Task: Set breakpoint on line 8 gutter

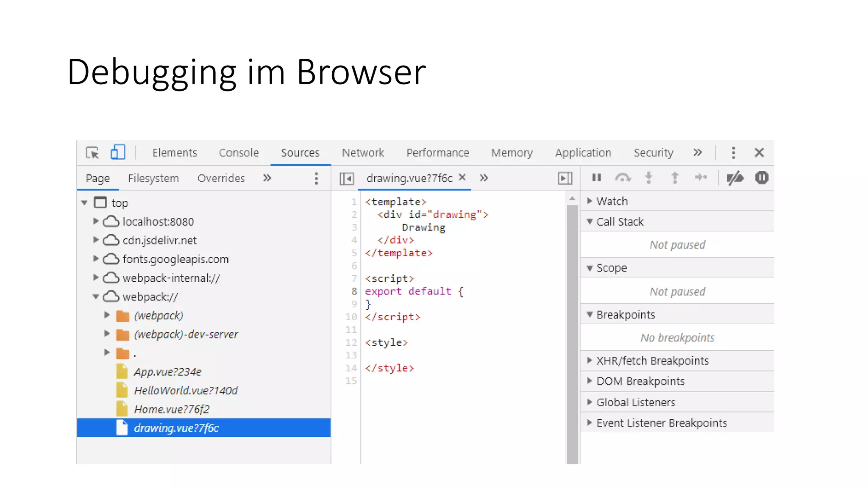Action: click(x=354, y=291)
